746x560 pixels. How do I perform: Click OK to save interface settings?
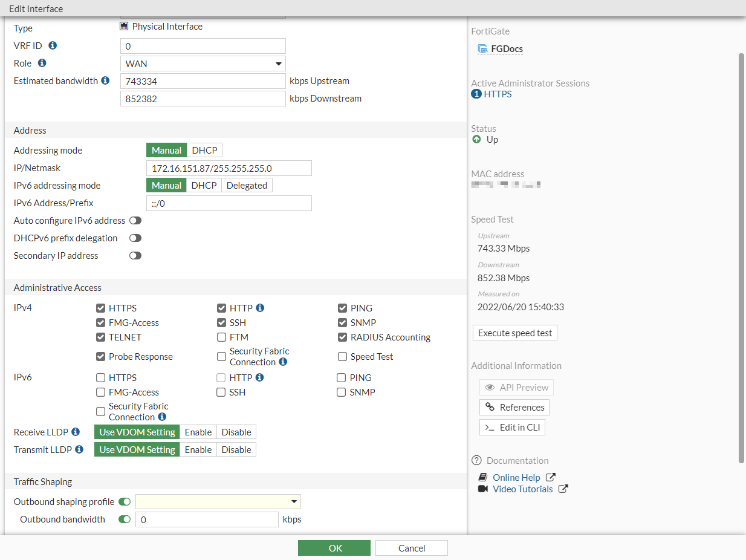coord(334,547)
